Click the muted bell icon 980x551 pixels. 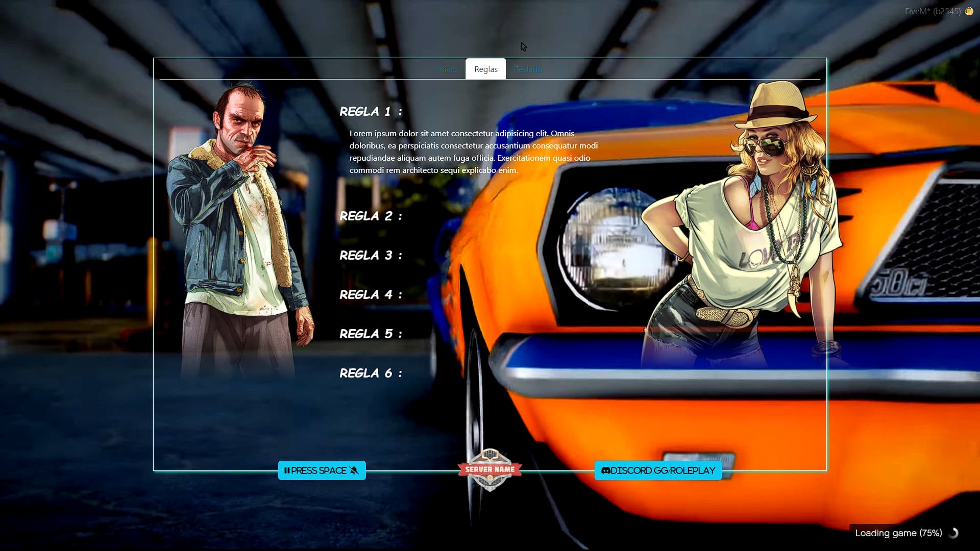[x=354, y=470]
